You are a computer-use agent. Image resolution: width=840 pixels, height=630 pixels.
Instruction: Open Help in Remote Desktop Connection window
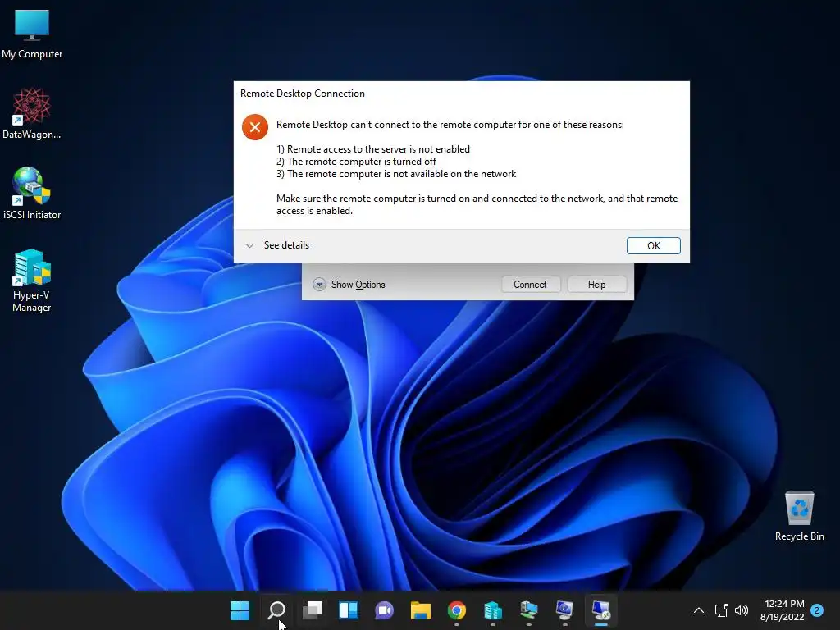[597, 285]
